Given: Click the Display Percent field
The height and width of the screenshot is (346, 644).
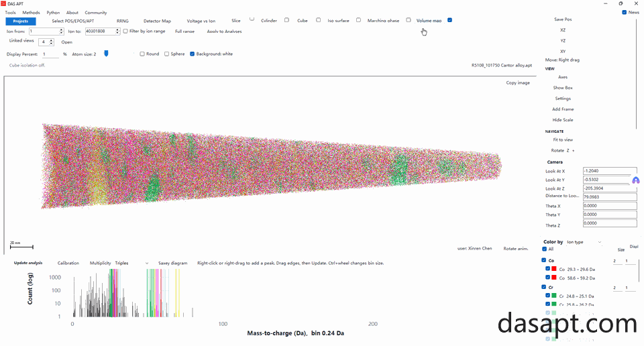Looking at the screenshot, I should (50, 54).
